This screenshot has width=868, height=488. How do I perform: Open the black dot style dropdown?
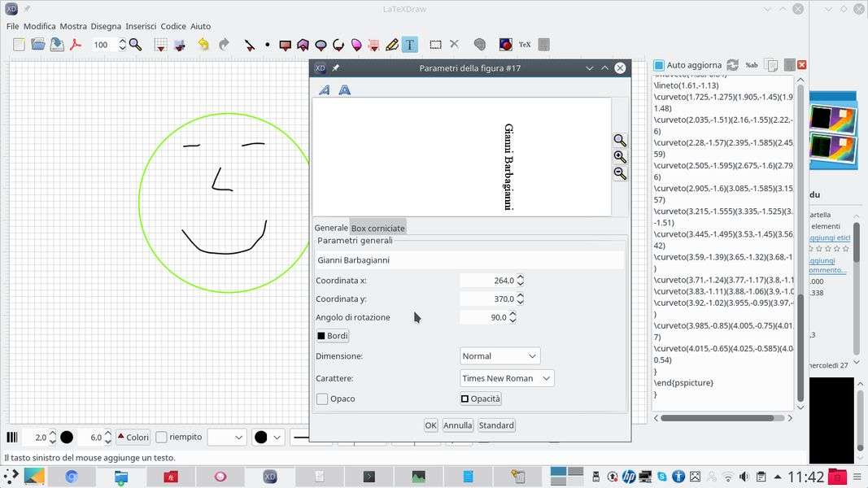point(268,438)
